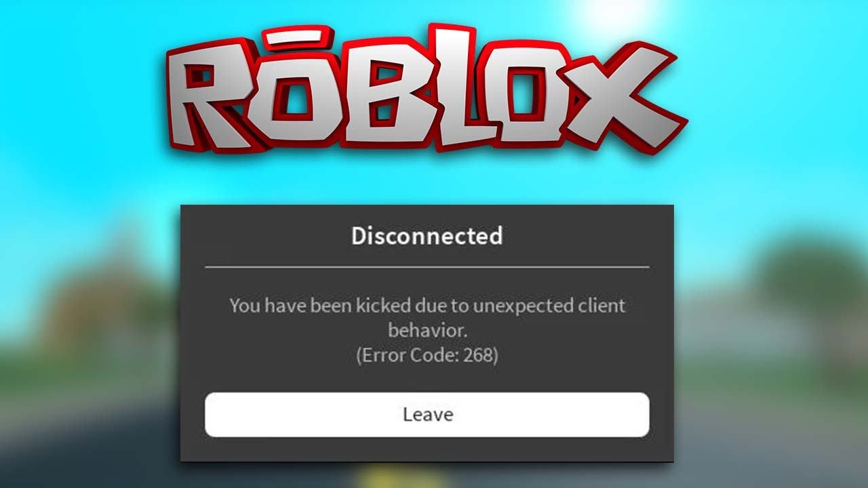
Task: Click the word 'behavior.' in the message
Action: click(427, 330)
